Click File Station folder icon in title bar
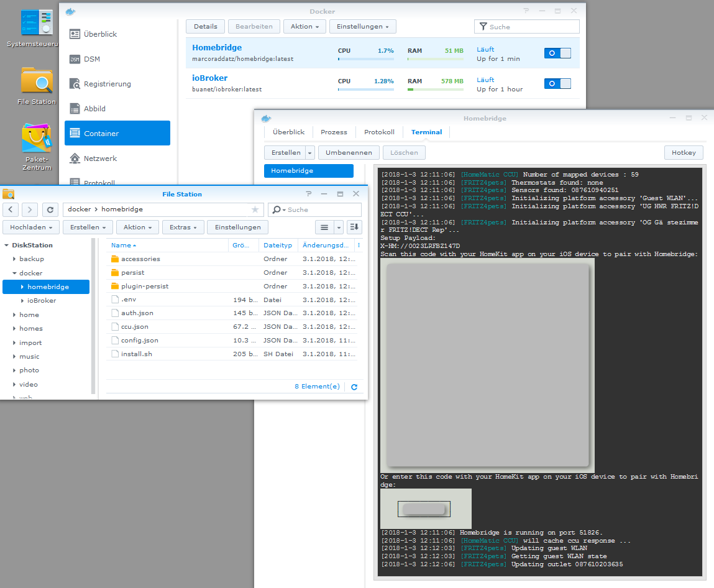This screenshot has width=714, height=588. click(x=8, y=194)
